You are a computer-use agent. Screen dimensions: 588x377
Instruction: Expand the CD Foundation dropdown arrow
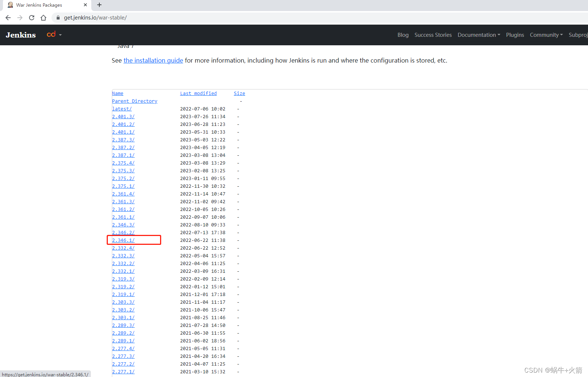(x=60, y=35)
